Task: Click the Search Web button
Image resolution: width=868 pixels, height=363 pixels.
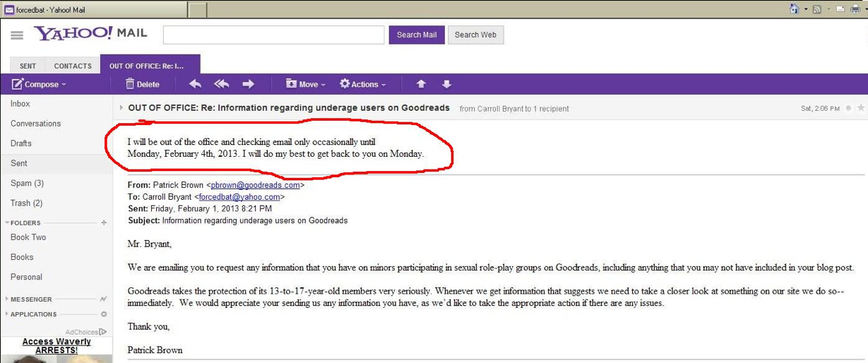Action: 475,35
